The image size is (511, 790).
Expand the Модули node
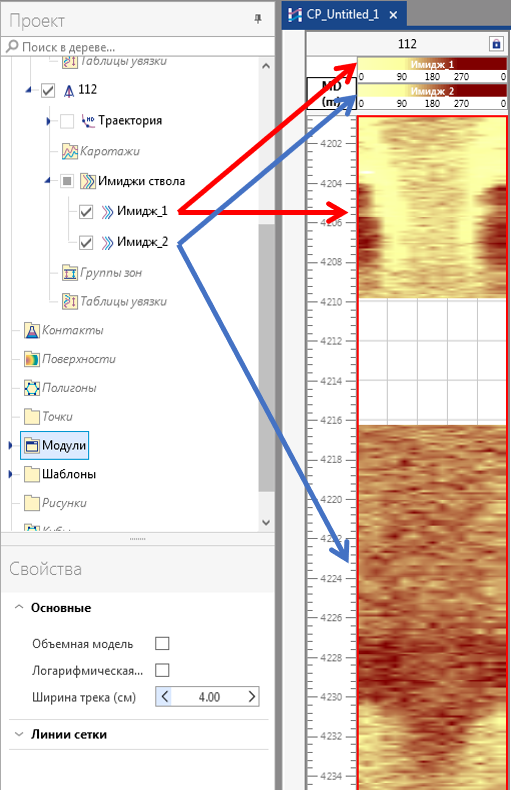click(x=10, y=445)
